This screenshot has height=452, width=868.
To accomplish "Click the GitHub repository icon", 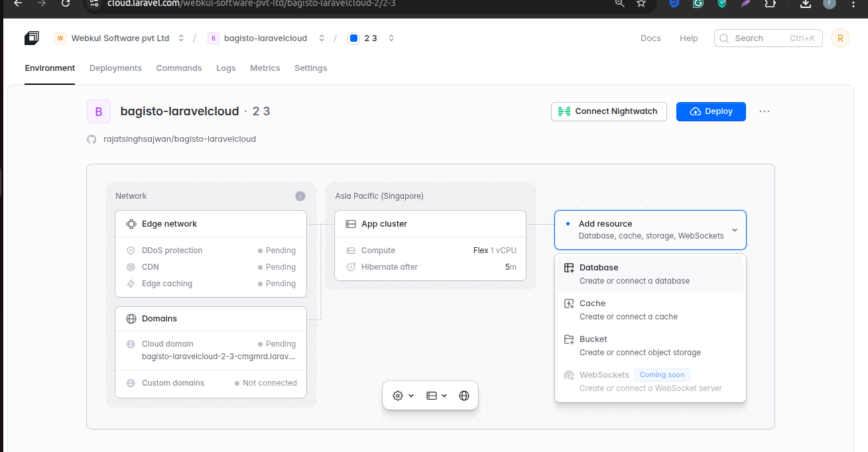I will click(x=92, y=139).
